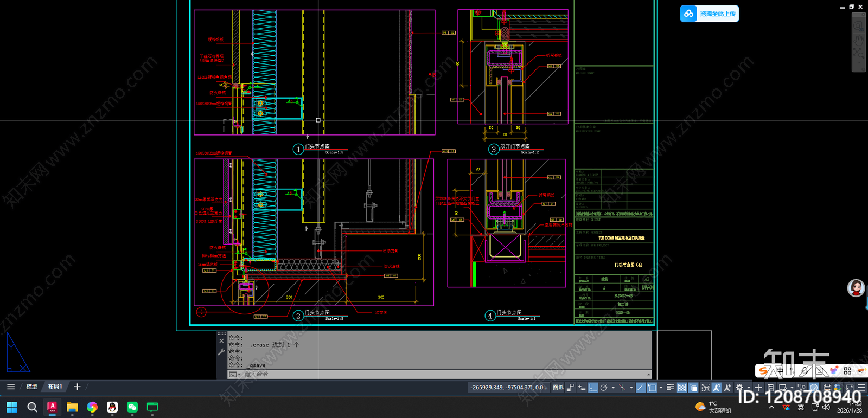868x418 pixels.
Task: Click the workspace switching gear icon
Action: tap(739, 388)
